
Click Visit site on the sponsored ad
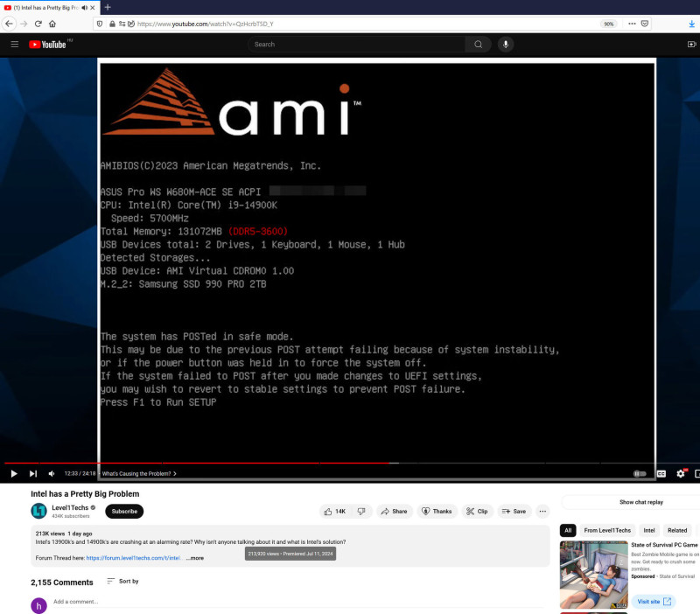click(x=654, y=602)
